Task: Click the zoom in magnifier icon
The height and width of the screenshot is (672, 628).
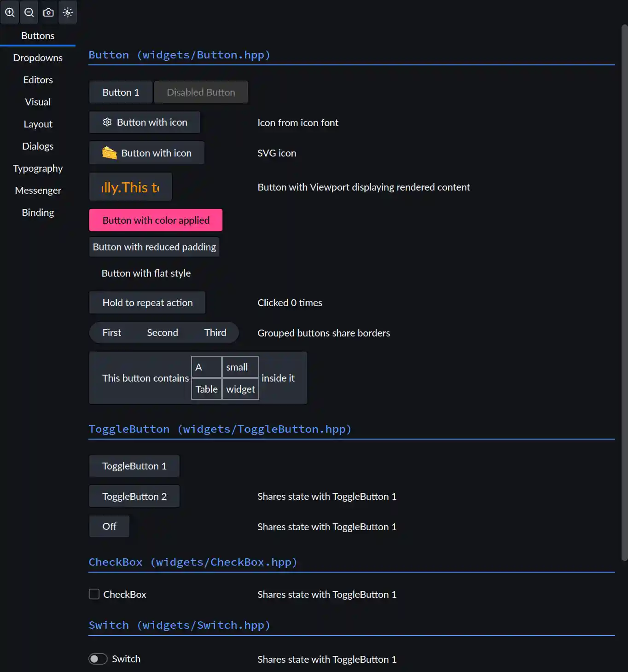Action: click(10, 12)
